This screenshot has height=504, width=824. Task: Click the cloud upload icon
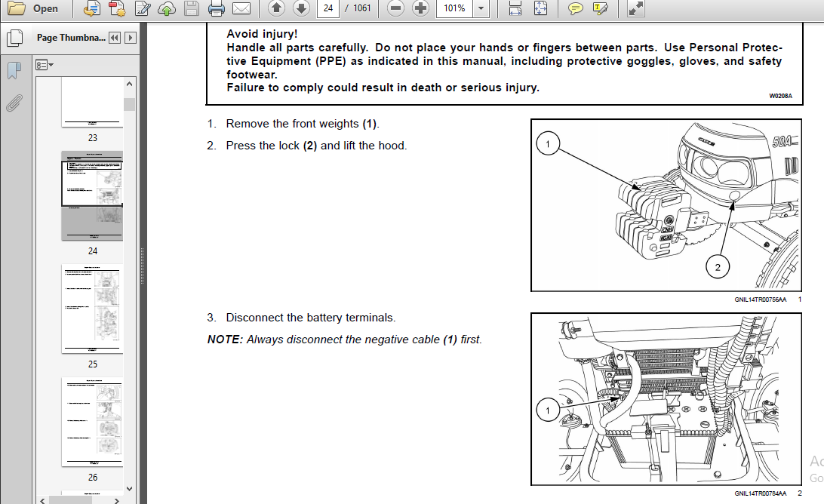[x=167, y=8]
